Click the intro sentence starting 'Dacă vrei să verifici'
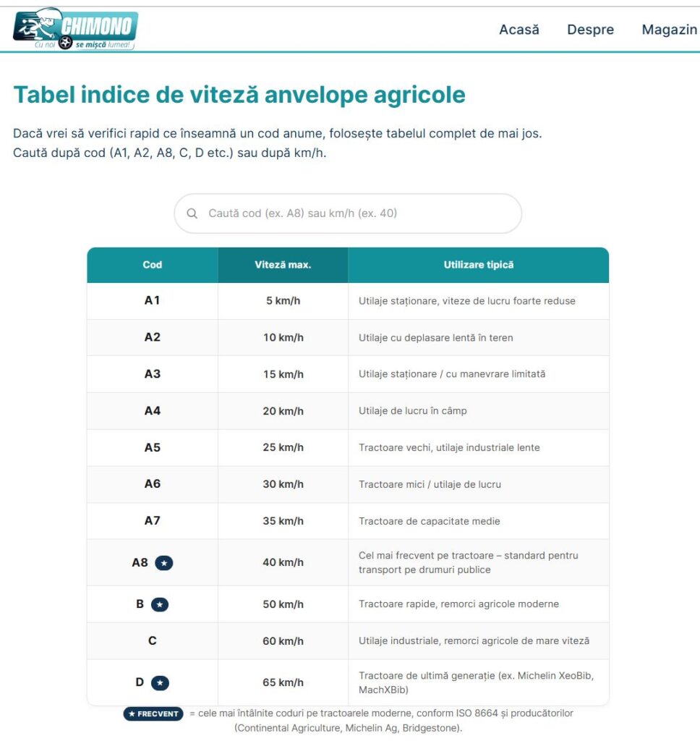Viewport: 700px width, 741px height. click(x=277, y=133)
